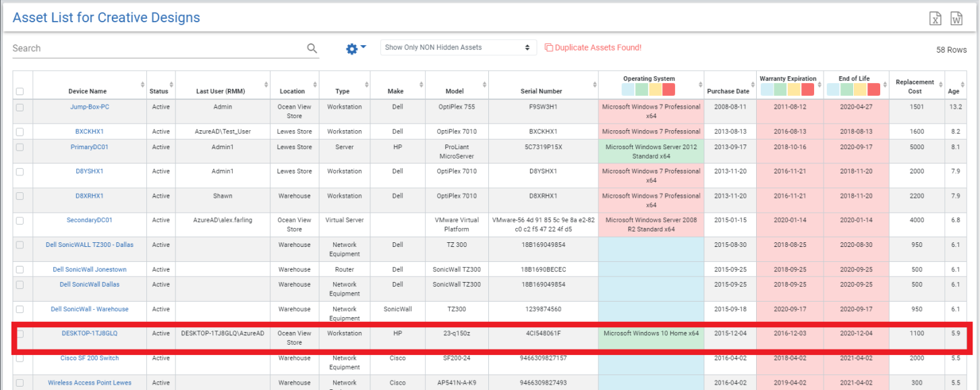Check the DESKTOP-1TJ8GLQ row checkbox
The width and height of the screenshot is (980, 390).
(x=20, y=333)
